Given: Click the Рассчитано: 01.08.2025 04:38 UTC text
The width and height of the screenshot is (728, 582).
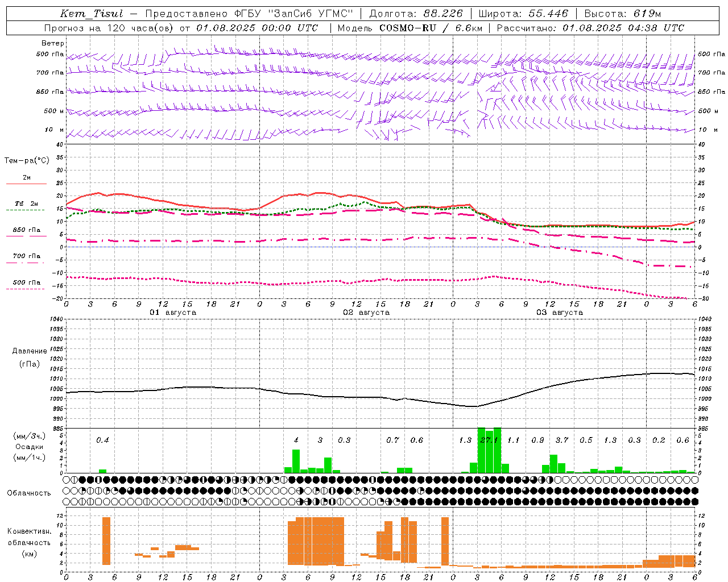Looking at the screenshot, I should (590, 28).
